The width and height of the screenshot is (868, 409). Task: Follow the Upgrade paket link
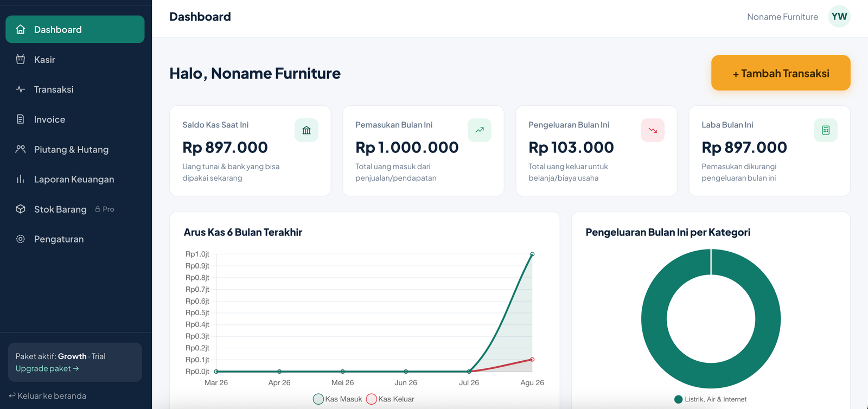(47, 368)
